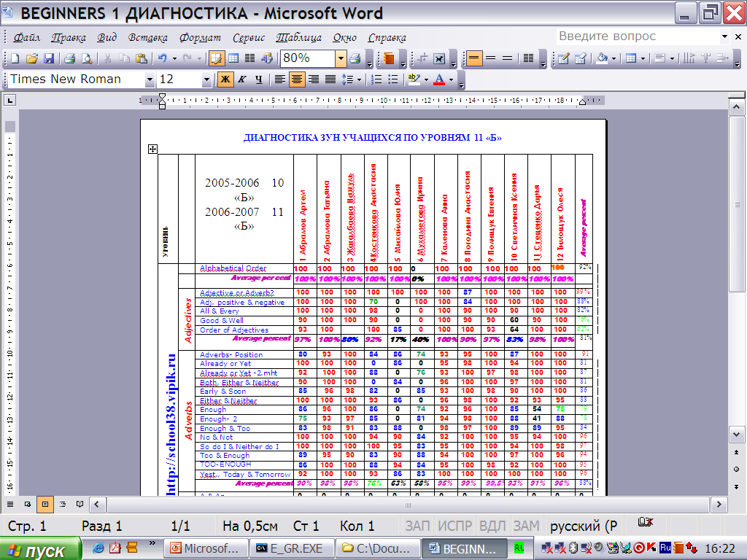Switch to the C:\Docu... folder taskbar window
This screenshot has width=747, height=560.
(x=377, y=548)
